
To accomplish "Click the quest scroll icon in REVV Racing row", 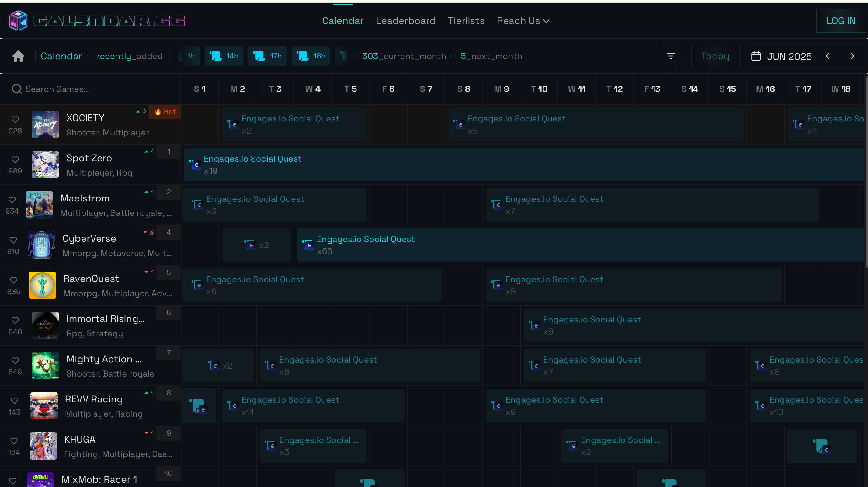I will pyautogui.click(x=199, y=406).
